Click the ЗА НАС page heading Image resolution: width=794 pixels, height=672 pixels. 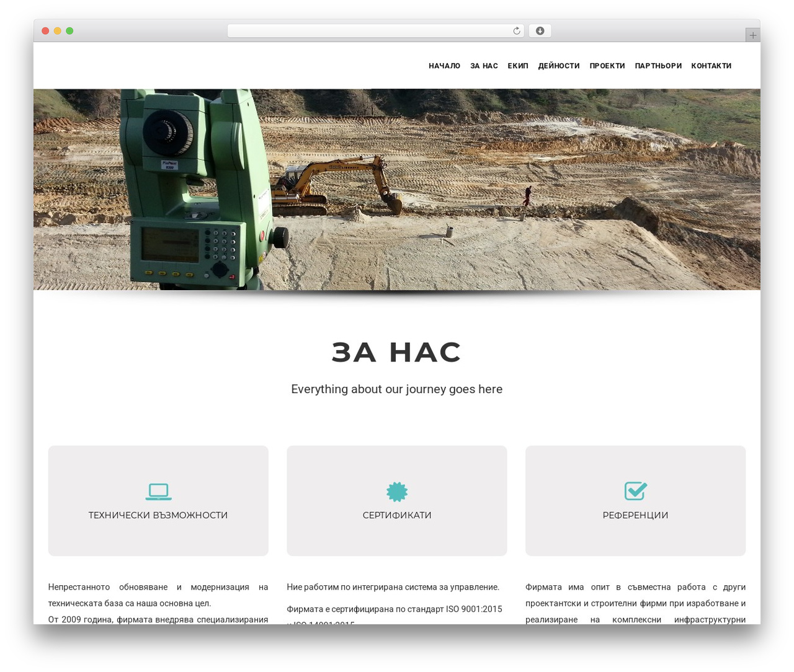(397, 352)
